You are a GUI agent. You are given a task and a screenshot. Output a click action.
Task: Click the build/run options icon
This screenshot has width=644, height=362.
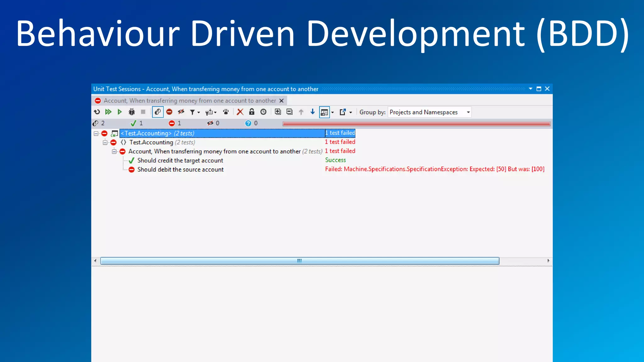point(209,112)
